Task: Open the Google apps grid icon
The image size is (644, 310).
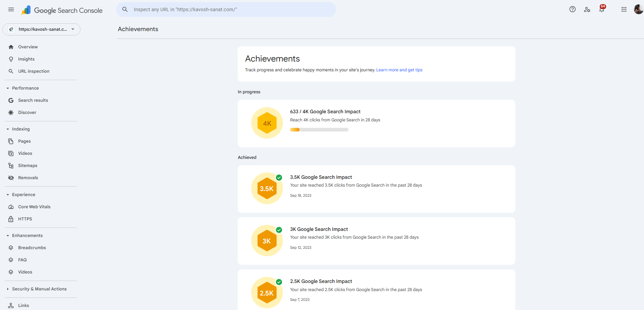Action: [x=624, y=9]
